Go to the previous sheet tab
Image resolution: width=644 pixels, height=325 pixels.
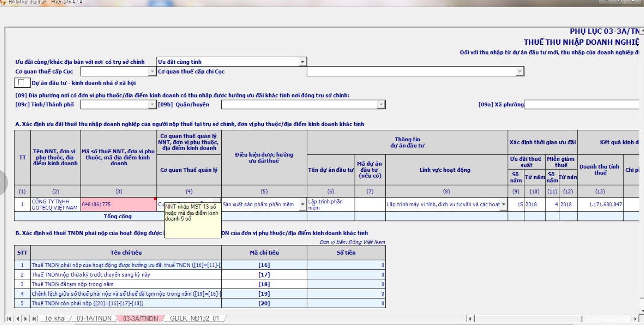tap(18, 319)
